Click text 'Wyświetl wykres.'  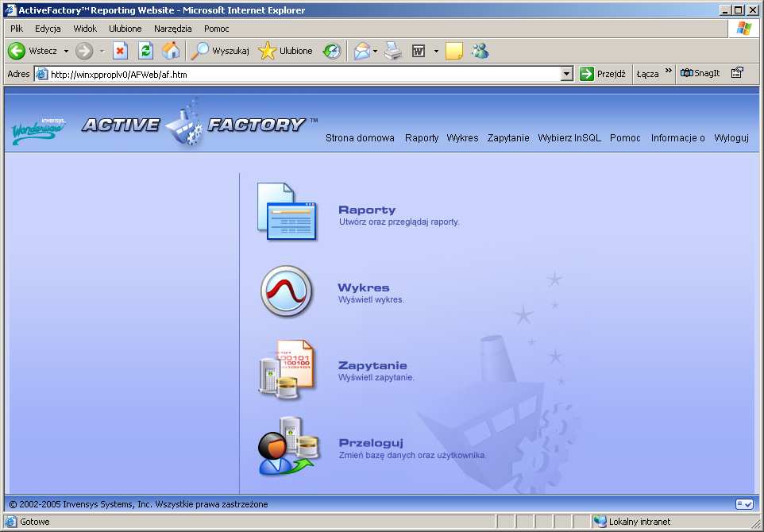pyautogui.click(x=372, y=299)
